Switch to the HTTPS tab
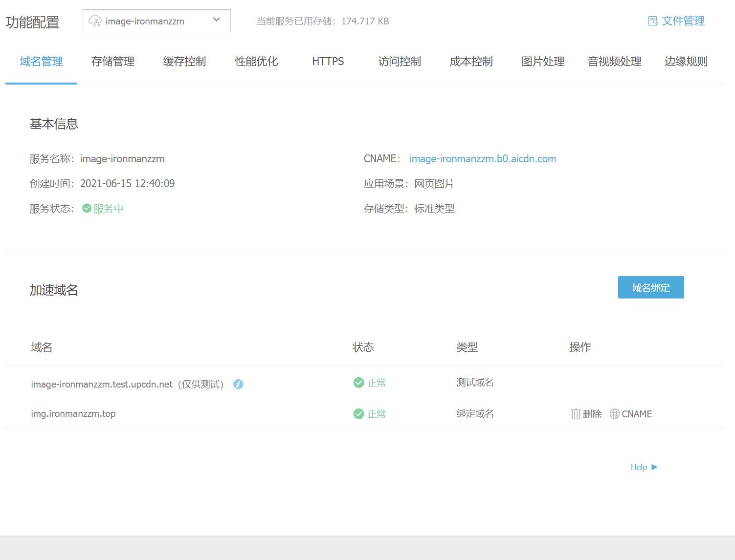The image size is (735, 560). [x=327, y=62]
